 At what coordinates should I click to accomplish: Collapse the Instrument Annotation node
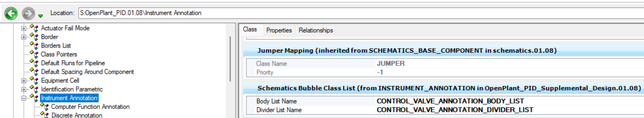coord(24,98)
